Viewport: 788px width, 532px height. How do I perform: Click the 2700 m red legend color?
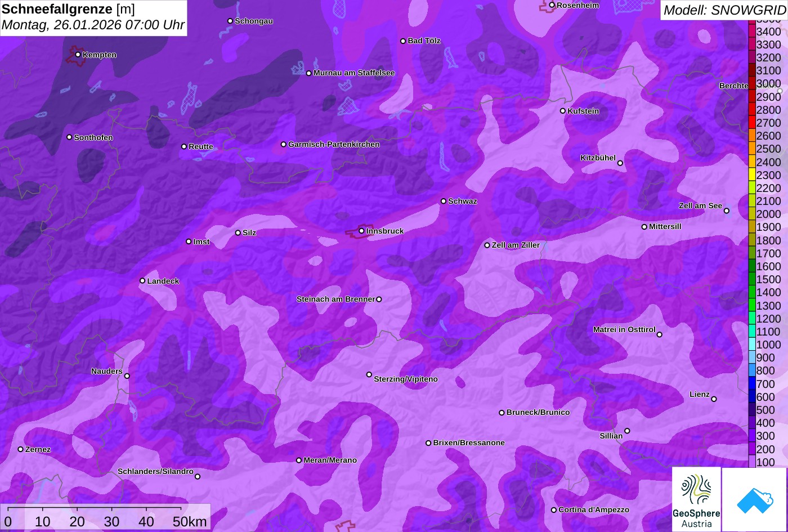pos(752,123)
